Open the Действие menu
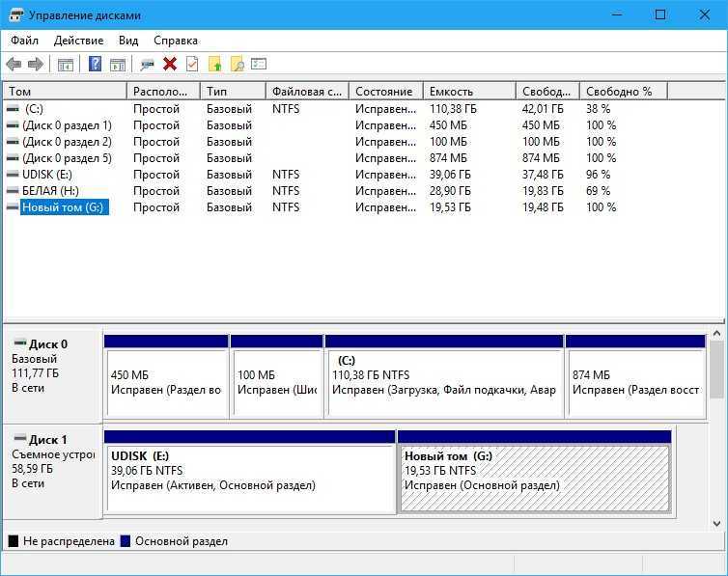728x576 pixels. tap(78, 41)
